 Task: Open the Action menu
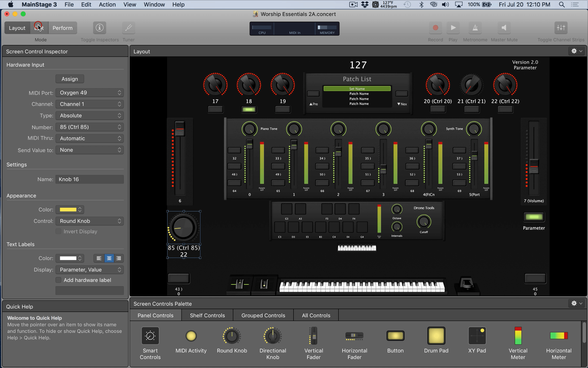(107, 4)
